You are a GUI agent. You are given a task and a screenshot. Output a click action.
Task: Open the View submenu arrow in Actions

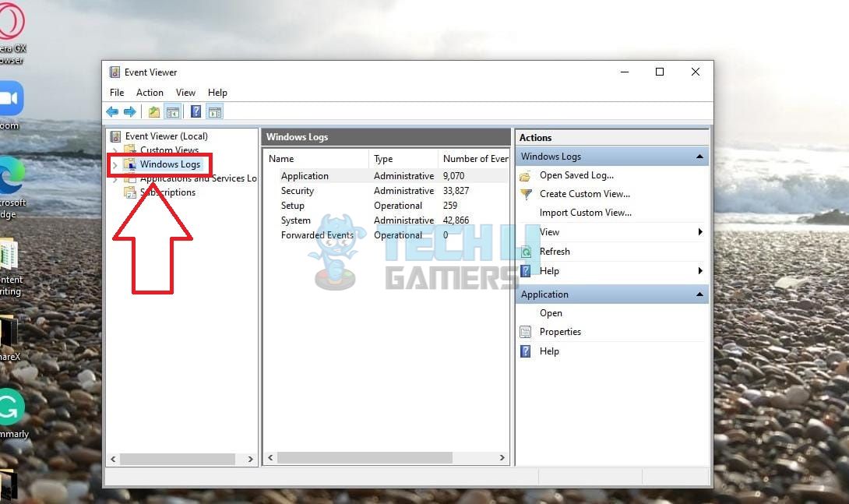coord(700,232)
